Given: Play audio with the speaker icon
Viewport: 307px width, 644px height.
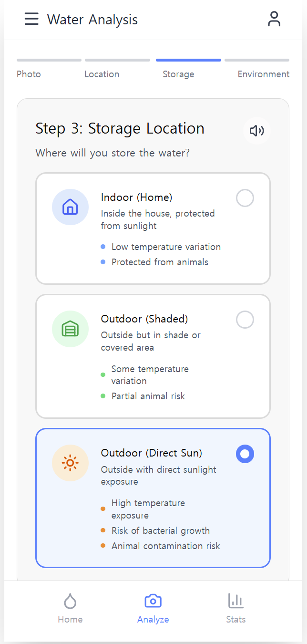Looking at the screenshot, I should (x=257, y=131).
